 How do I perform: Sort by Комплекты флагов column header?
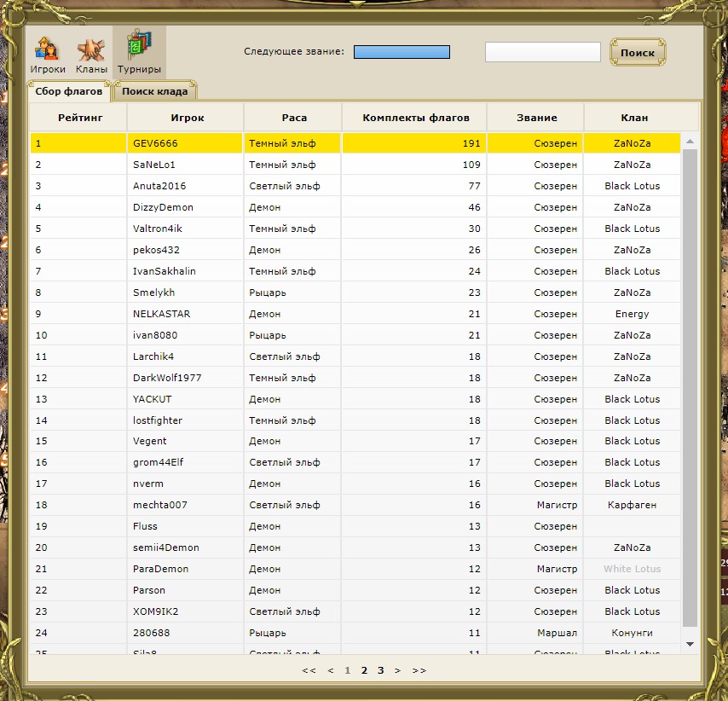[413, 118]
